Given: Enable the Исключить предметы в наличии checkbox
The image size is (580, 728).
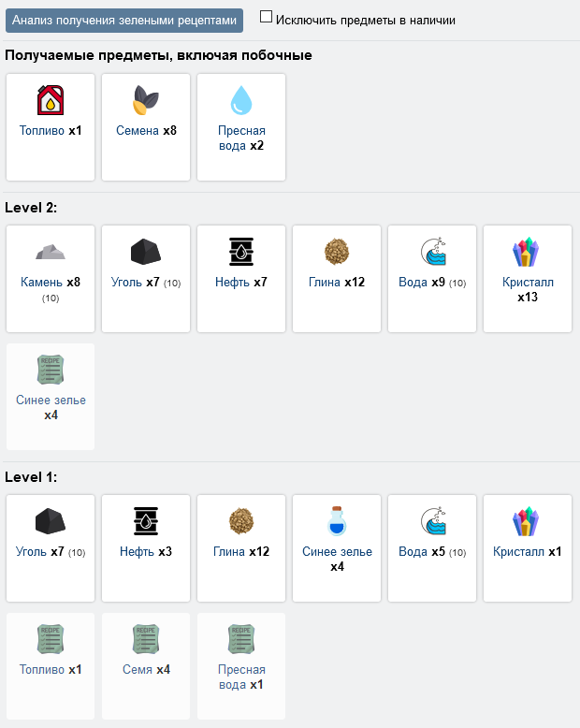Looking at the screenshot, I should [266, 17].
